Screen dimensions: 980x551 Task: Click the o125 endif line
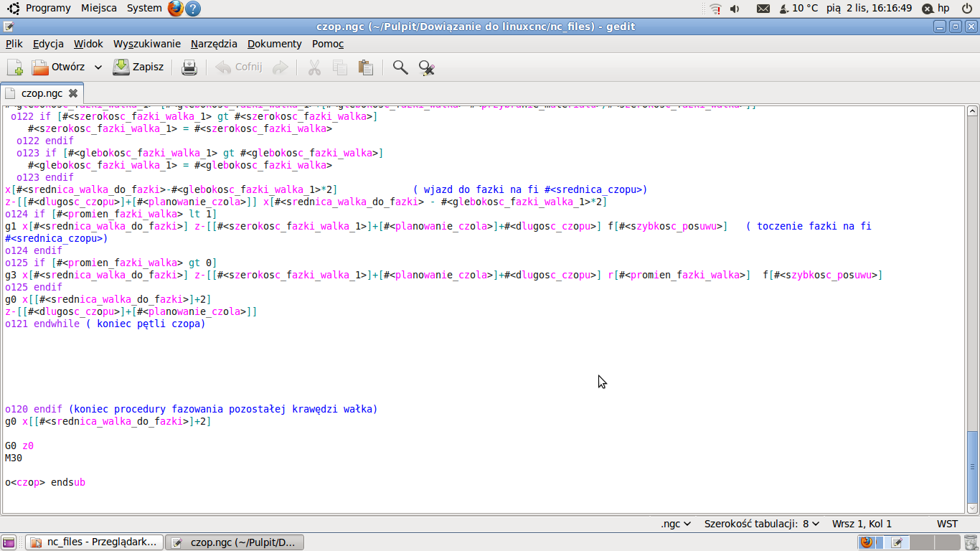(34, 287)
